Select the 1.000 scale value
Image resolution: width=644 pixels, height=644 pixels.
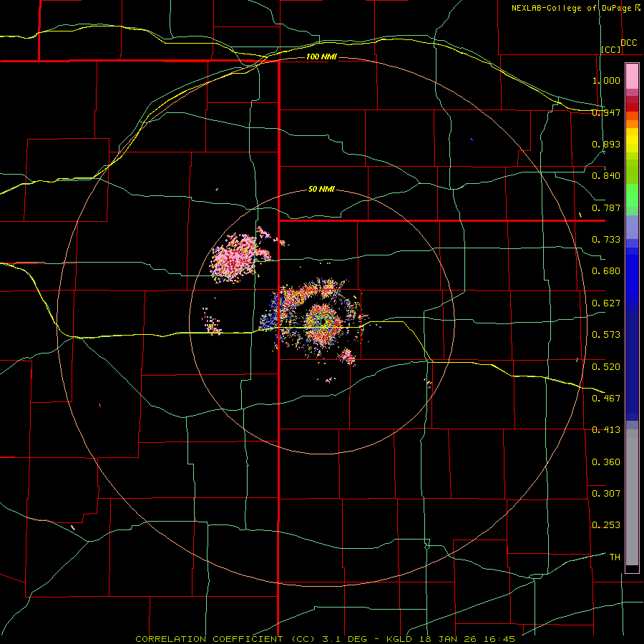point(606,80)
